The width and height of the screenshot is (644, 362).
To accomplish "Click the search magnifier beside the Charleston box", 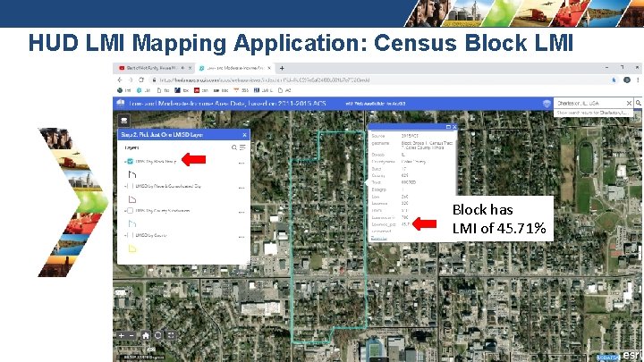I will [639, 103].
